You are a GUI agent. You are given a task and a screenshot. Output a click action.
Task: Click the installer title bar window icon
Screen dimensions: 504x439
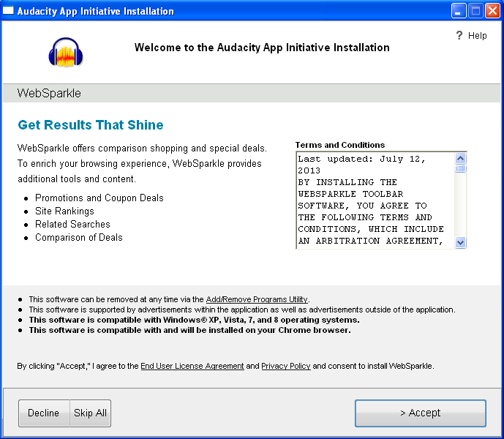(8, 11)
